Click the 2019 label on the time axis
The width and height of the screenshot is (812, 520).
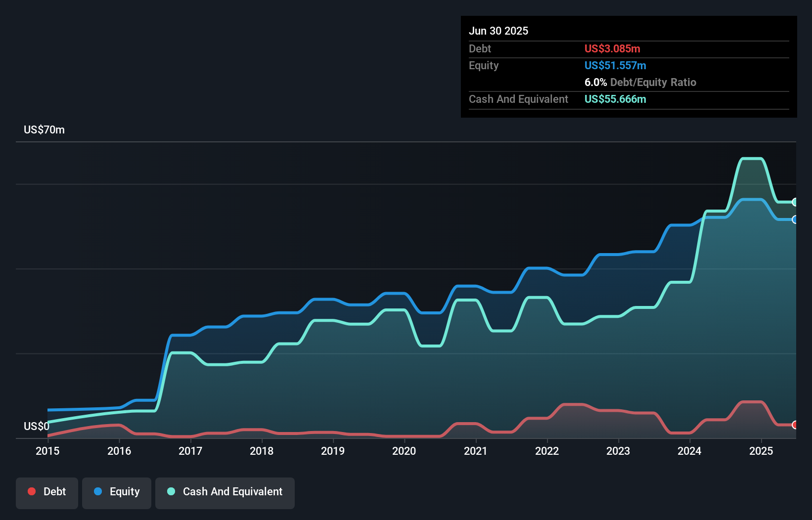[x=333, y=451]
